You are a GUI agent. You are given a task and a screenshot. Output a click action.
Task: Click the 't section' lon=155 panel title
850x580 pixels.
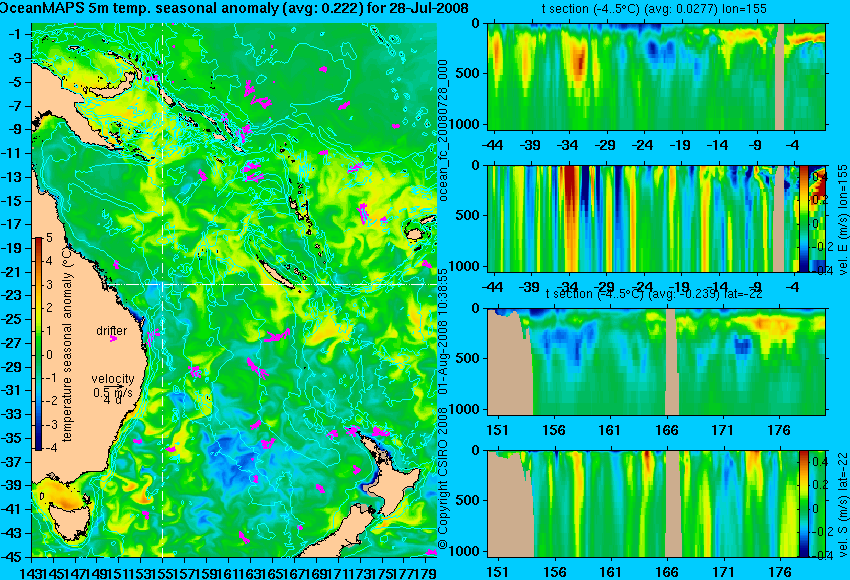[x=654, y=9]
